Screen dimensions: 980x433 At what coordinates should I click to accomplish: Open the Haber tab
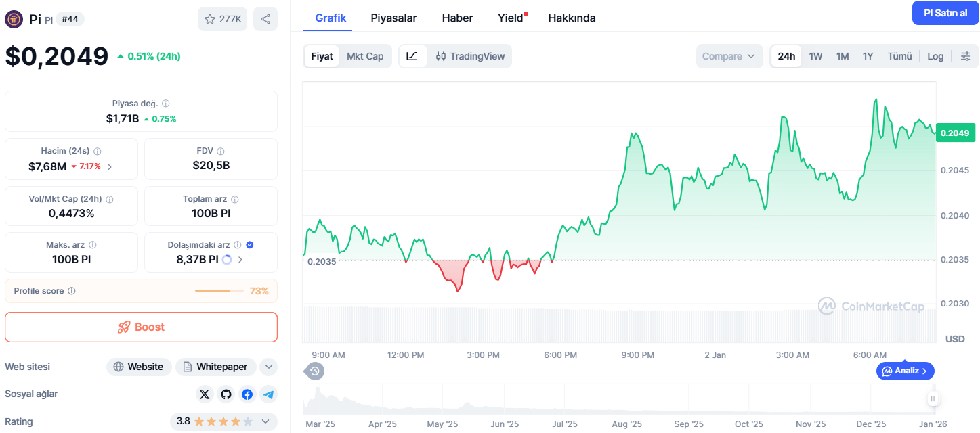coord(458,18)
